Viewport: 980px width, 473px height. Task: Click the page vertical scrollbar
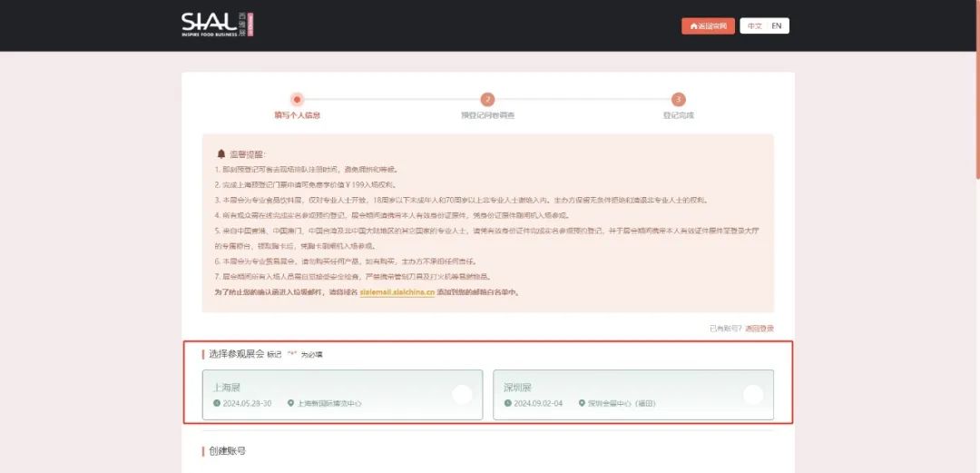click(976, 91)
